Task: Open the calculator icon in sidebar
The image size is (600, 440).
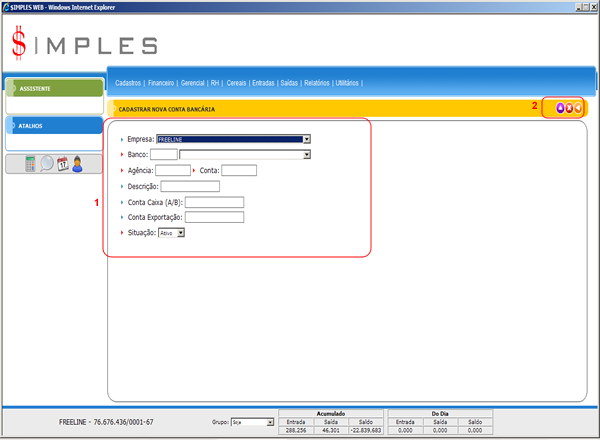Action: 31,164
